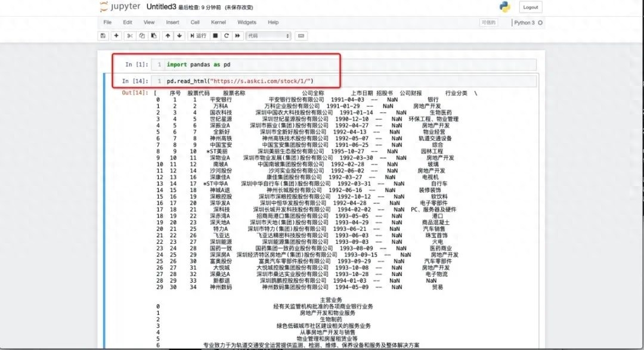The height and width of the screenshot is (350, 644).
Task: Move the selected cell up
Action: point(168,36)
